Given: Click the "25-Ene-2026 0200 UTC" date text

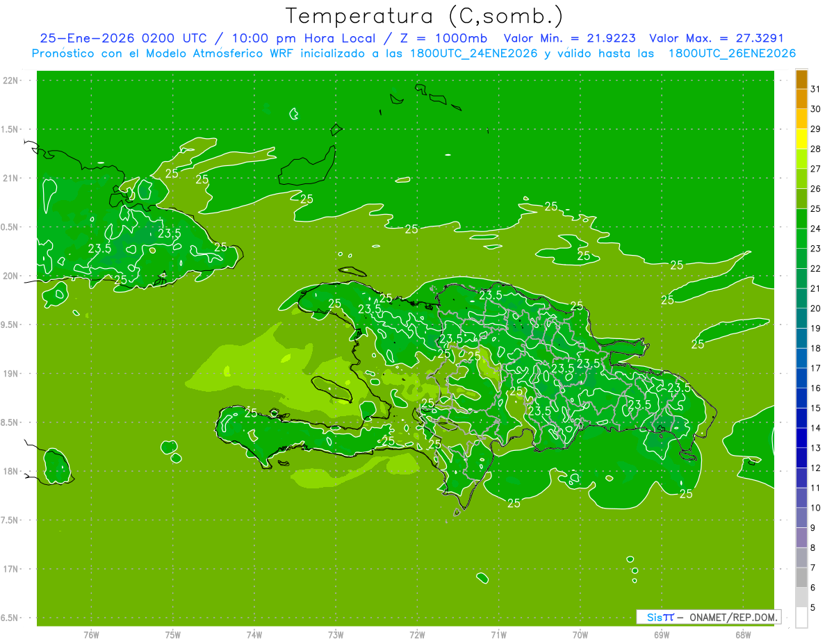Looking at the screenshot, I should (x=123, y=38).
